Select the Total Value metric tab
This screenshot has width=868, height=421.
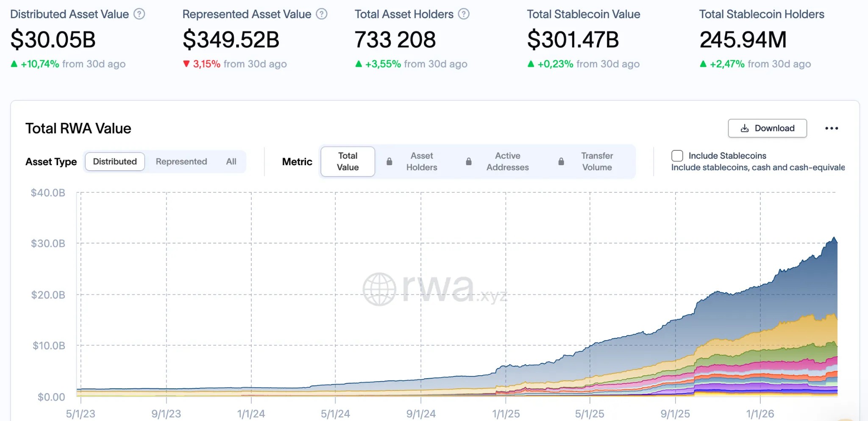point(348,161)
